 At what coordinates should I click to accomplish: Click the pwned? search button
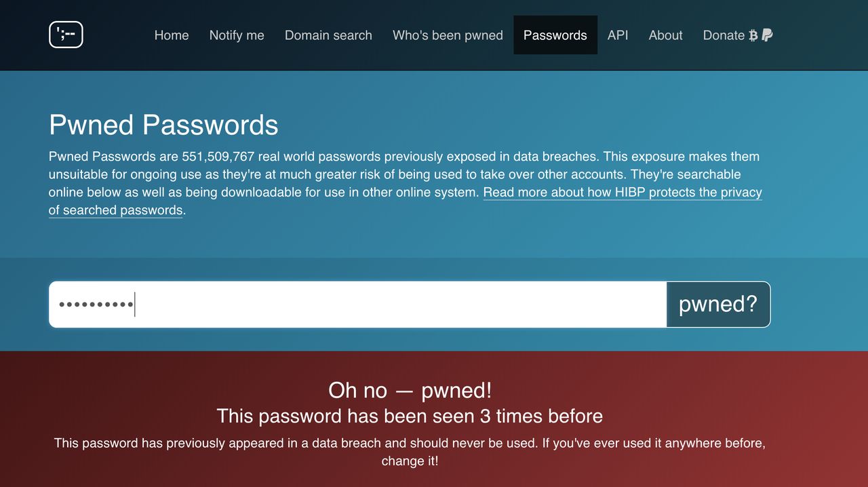click(x=718, y=305)
